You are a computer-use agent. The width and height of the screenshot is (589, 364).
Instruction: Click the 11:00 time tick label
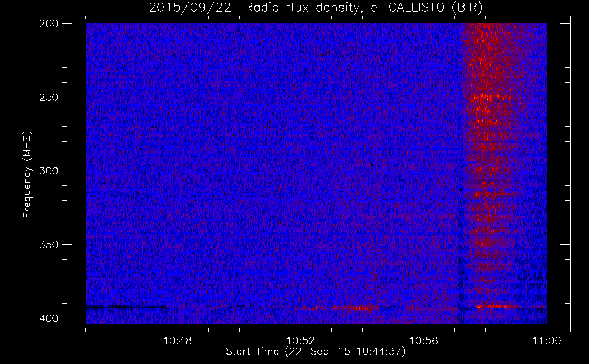point(547,341)
